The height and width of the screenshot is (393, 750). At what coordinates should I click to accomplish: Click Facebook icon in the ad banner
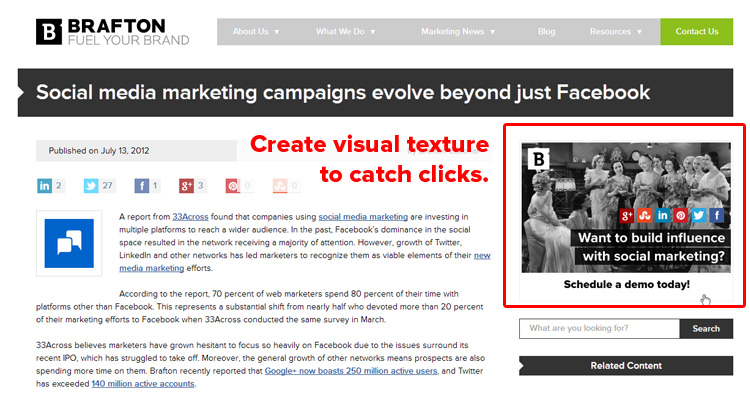click(717, 216)
